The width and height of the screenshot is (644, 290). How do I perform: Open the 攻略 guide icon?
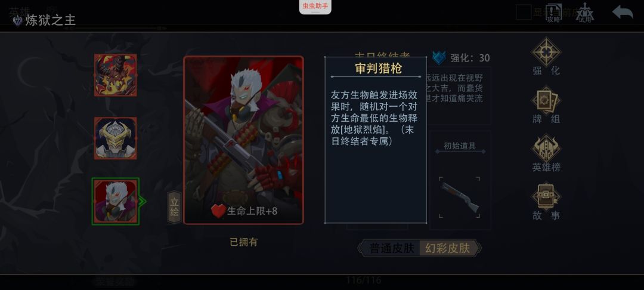click(553, 13)
